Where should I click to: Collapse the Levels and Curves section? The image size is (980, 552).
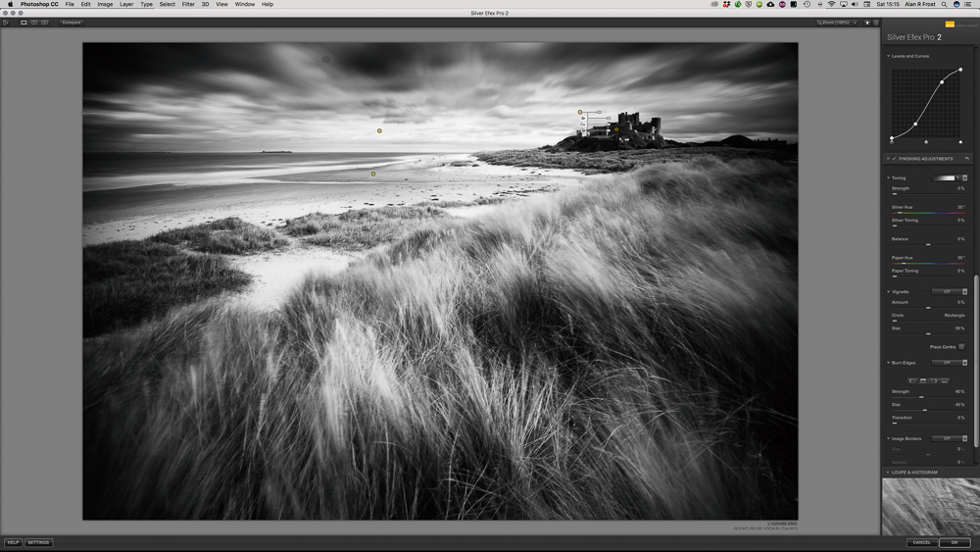(x=889, y=56)
